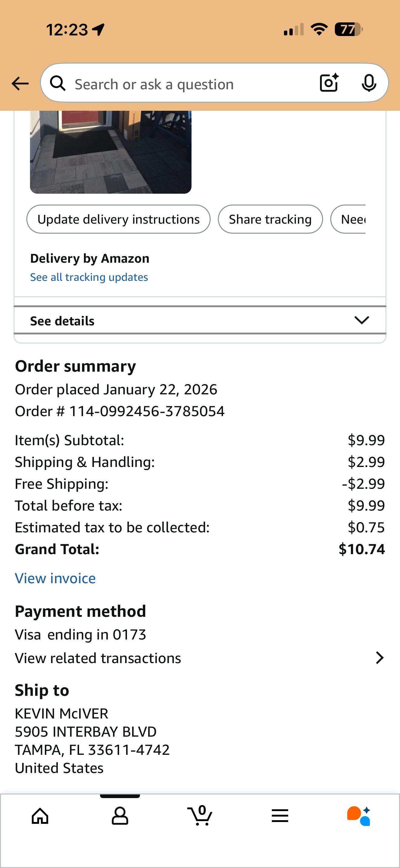The height and width of the screenshot is (868, 400).
Task: Tap the microphone voice search icon
Action: coord(368,83)
